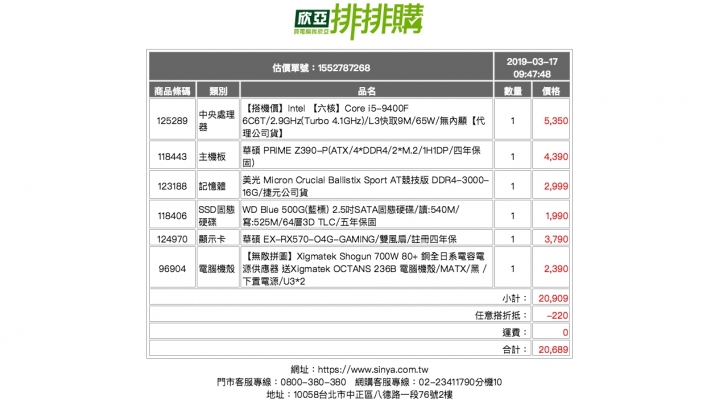Image resolution: width=720 pixels, height=399 pixels.
Task: Click the 價格 column header
Action: coord(551,91)
